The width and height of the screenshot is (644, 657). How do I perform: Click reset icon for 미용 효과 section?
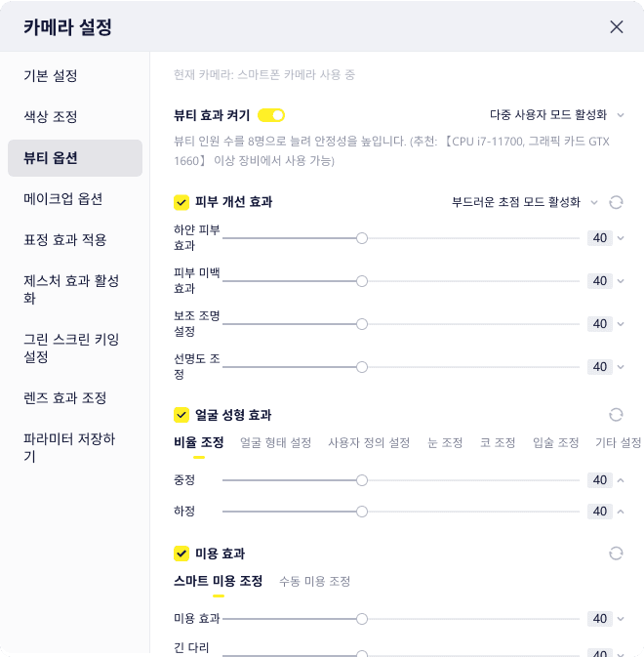[616, 554]
